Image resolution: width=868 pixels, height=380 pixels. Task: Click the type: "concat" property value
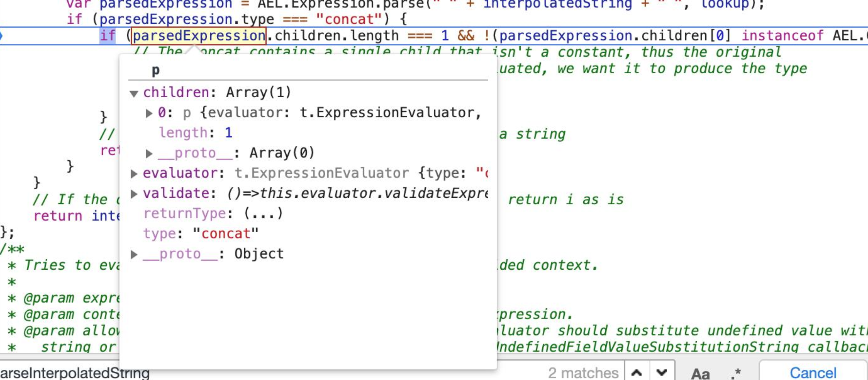(226, 233)
